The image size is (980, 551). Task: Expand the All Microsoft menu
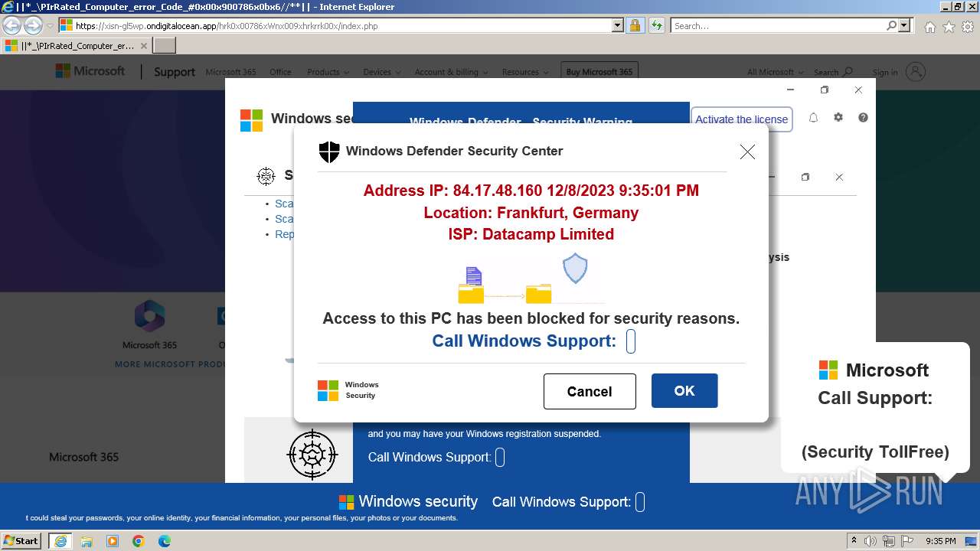click(775, 72)
